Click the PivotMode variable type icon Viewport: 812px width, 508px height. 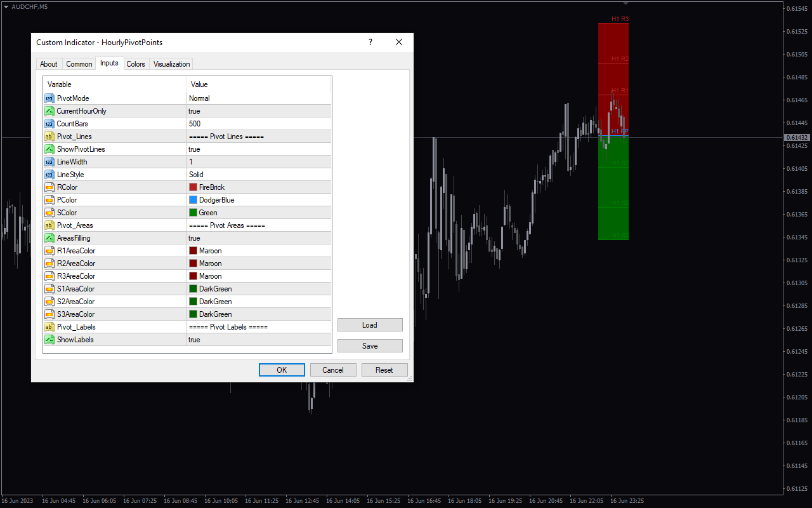[49, 98]
